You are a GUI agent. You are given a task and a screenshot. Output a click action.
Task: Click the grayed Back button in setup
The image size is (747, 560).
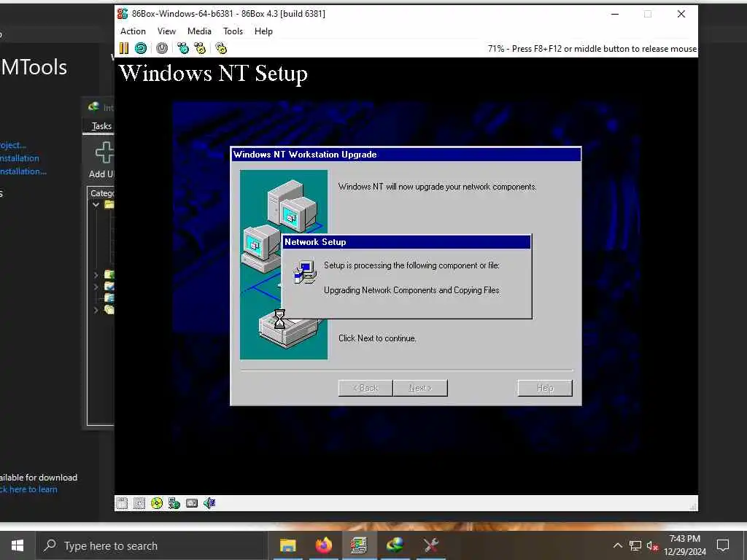(365, 388)
